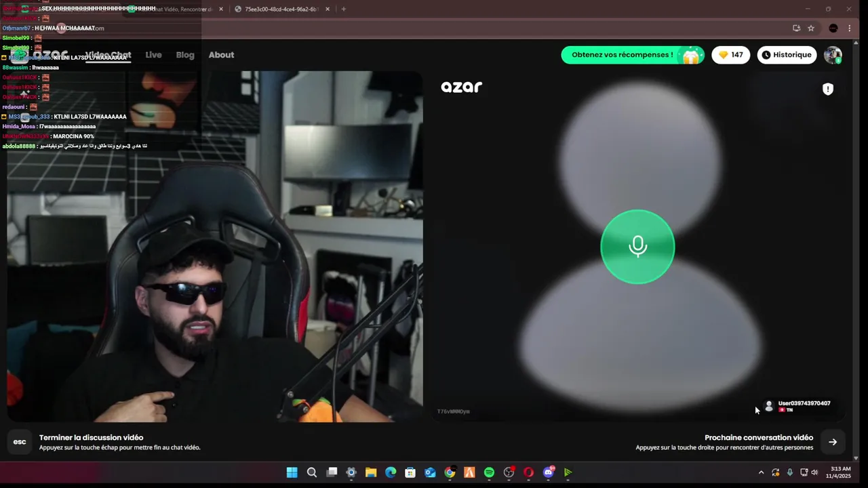Click the redaouni chat message
This screenshot has width=868, height=488.
(x=20, y=106)
